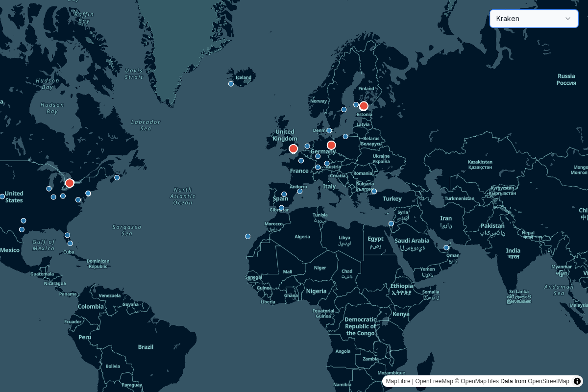Click the blue marker northwest of Turkey
Viewport: 588px width, 392px height.
[x=374, y=191]
